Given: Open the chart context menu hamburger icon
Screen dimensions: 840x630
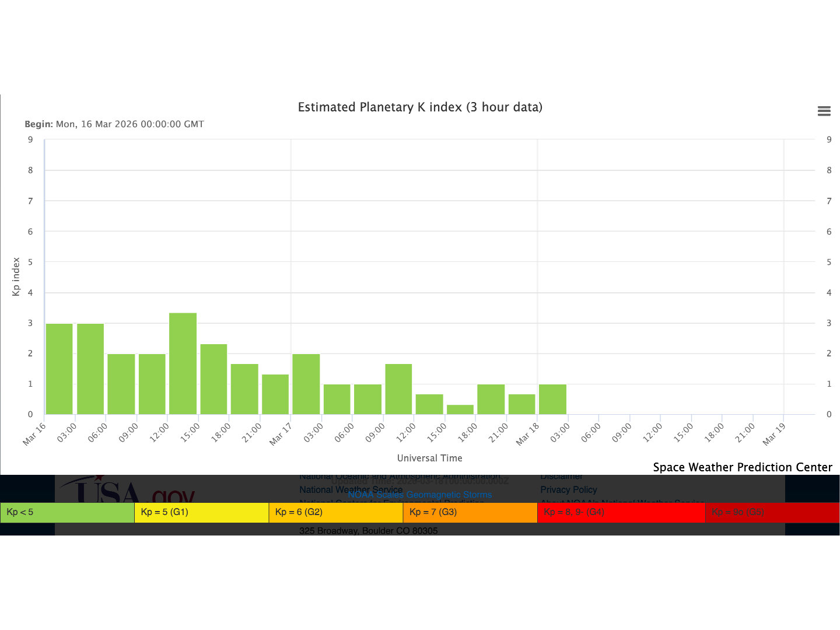Looking at the screenshot, I should [824, 111].
